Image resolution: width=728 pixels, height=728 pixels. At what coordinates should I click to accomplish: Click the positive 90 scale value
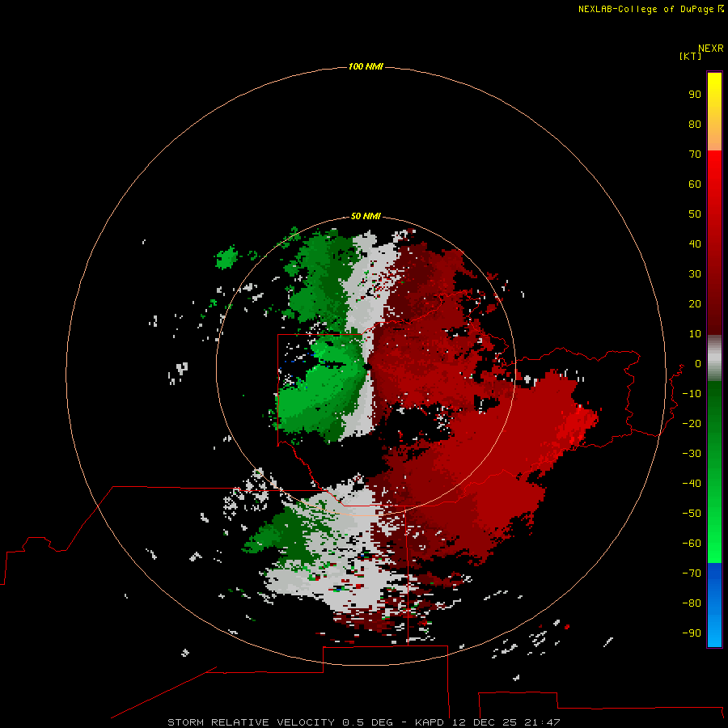[695, 95]
